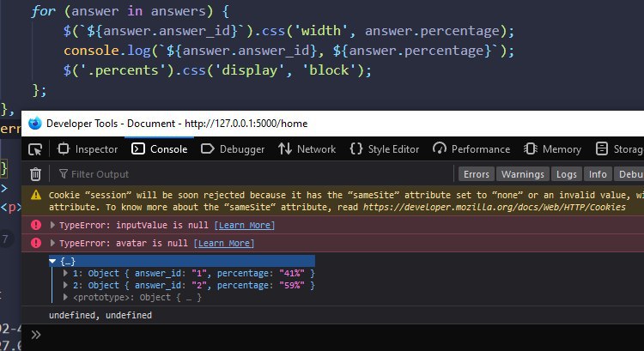644x351 pixels.
Task: Collapse the logged {…} object
Action: 52,261
